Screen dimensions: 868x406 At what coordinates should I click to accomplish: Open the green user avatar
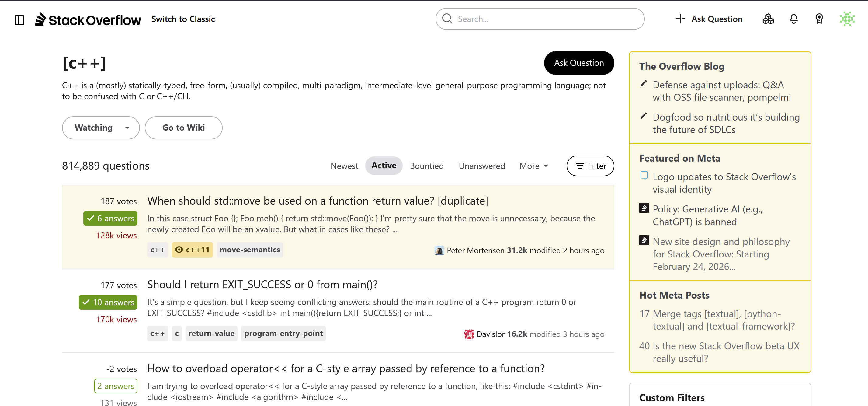(847, 19)
